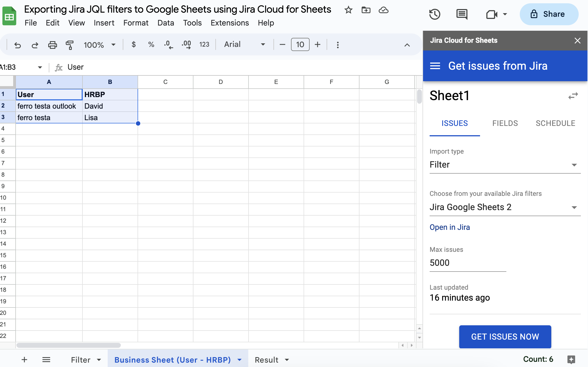588x367 pixels.
Task: Add a new sheet with plus icon
Action: pos(24,360)
